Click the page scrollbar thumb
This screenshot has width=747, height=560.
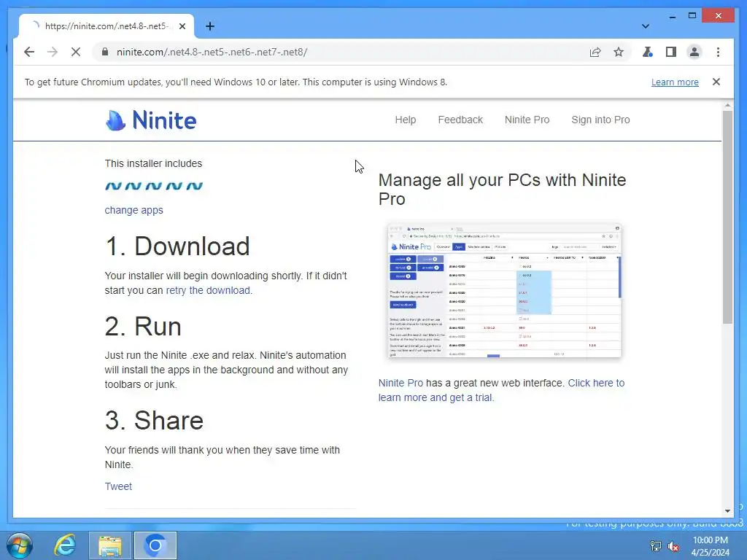click(727, 217)
